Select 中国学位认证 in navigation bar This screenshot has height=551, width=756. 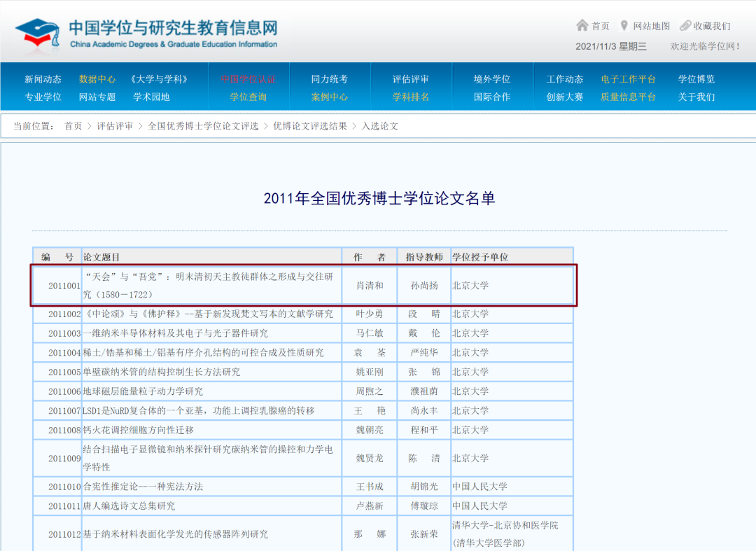click(248, 79)
